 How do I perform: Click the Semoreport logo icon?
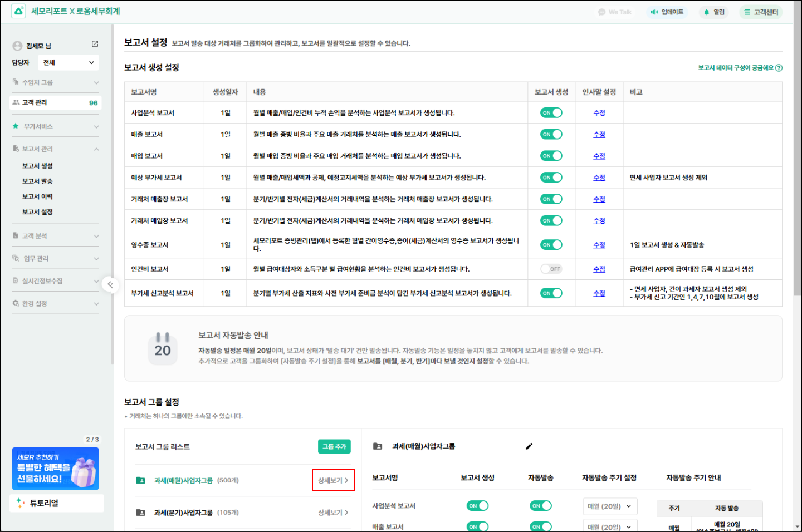pyautogui.click(x=18, y=11)
